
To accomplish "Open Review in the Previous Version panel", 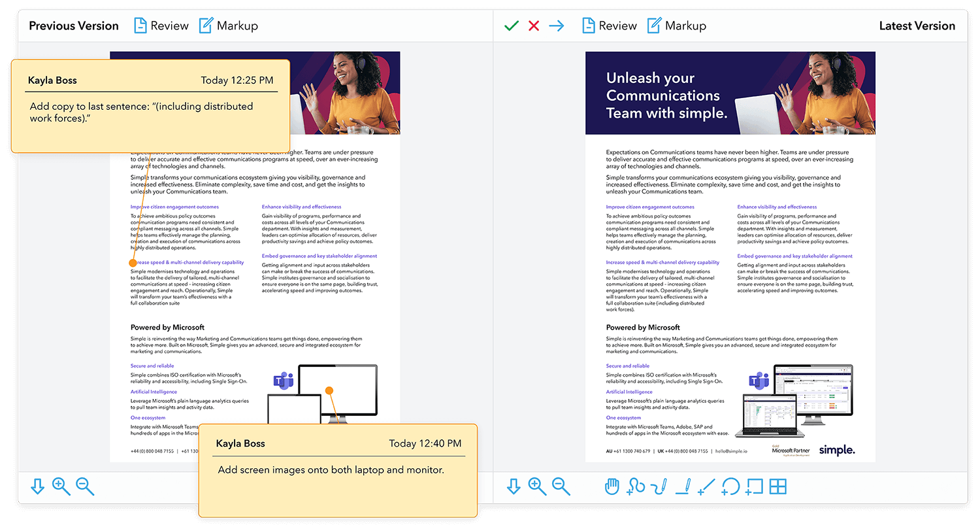I will pos(161,26).
